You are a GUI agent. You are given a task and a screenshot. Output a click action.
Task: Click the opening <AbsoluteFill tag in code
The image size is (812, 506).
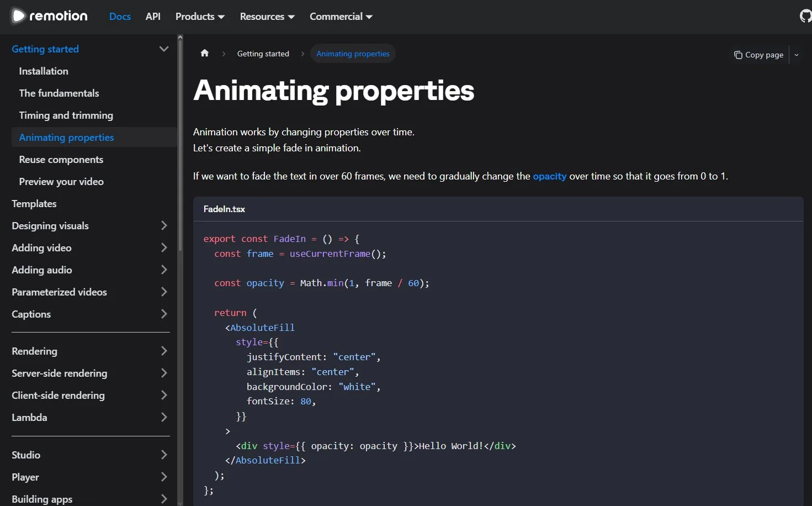point(260,328)
